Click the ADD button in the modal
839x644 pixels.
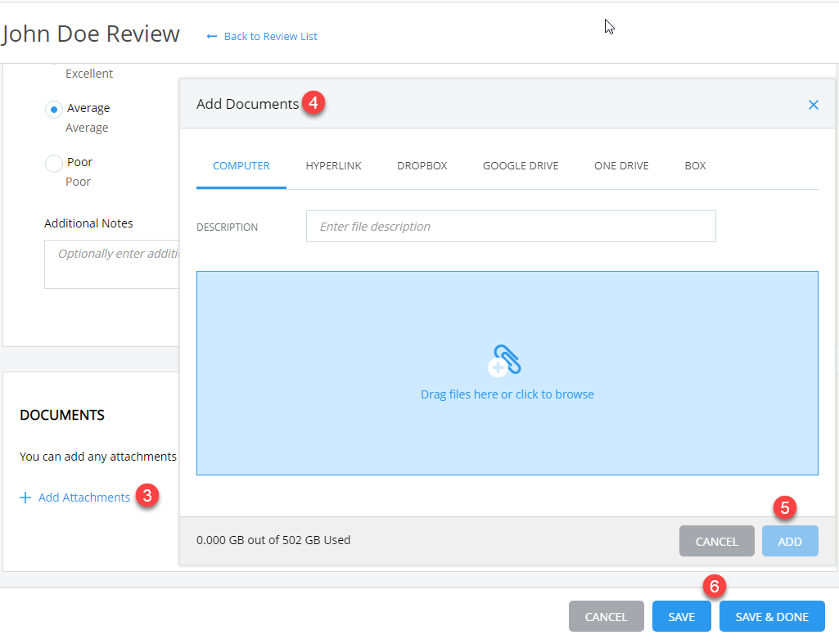click(789, 541)
